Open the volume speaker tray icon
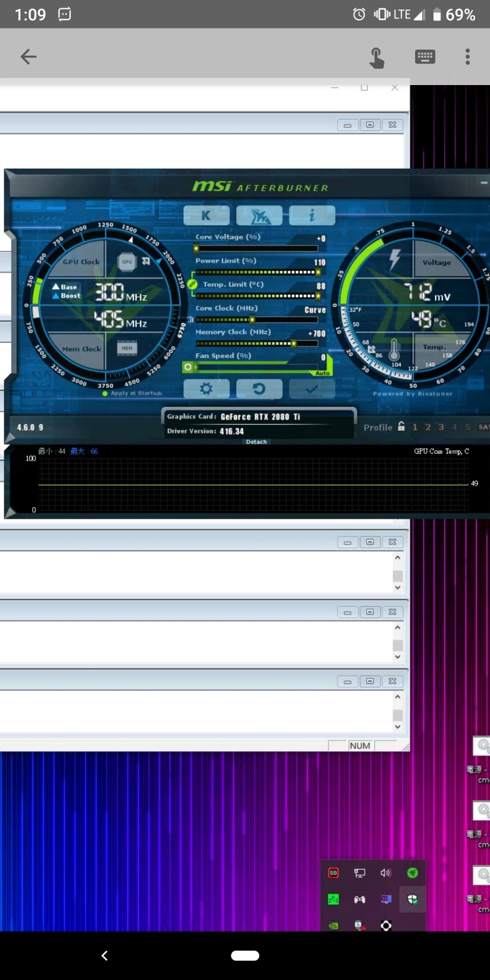The height and width of the screenshot is (980, 490). pos(386,872)
